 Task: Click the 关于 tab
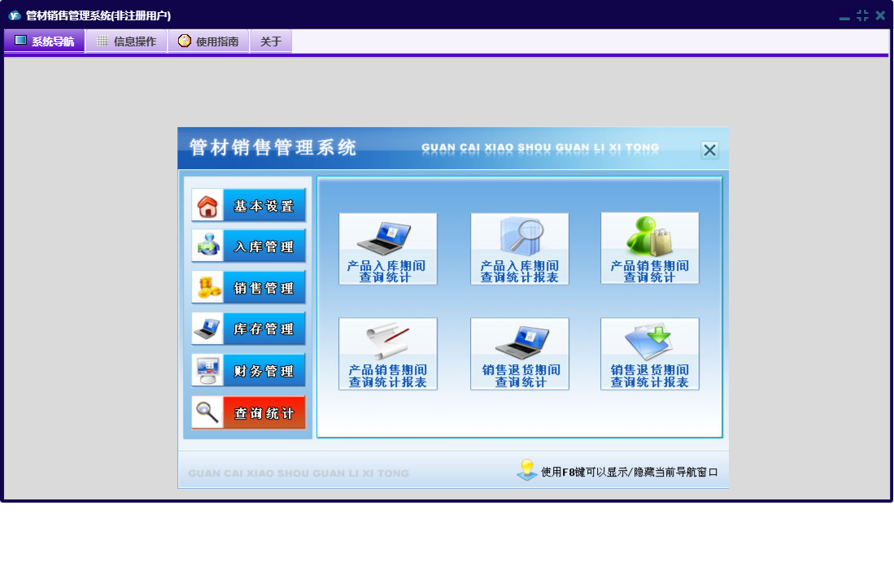click(x=271, y=41)
